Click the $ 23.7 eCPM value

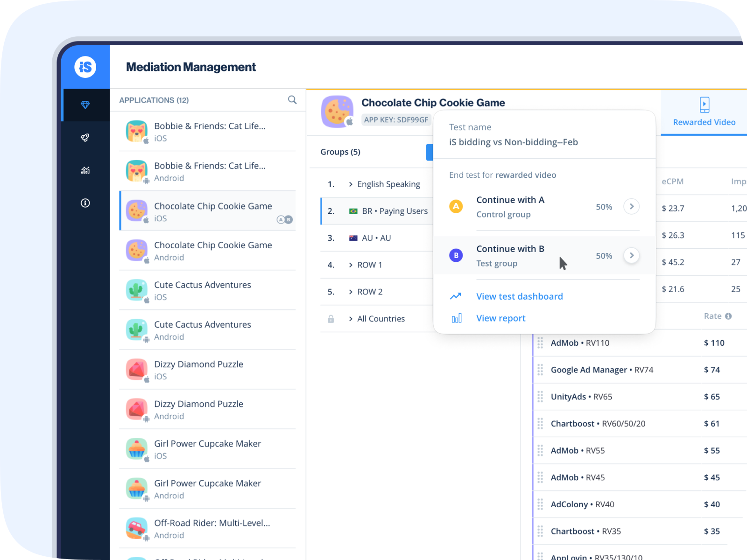tap(673, 209)
